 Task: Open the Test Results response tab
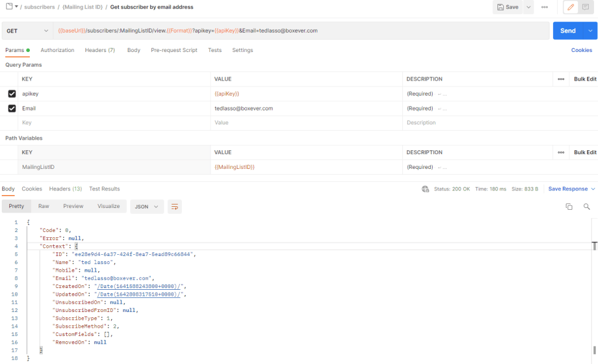pyautogui.click(x=104, y=189)
